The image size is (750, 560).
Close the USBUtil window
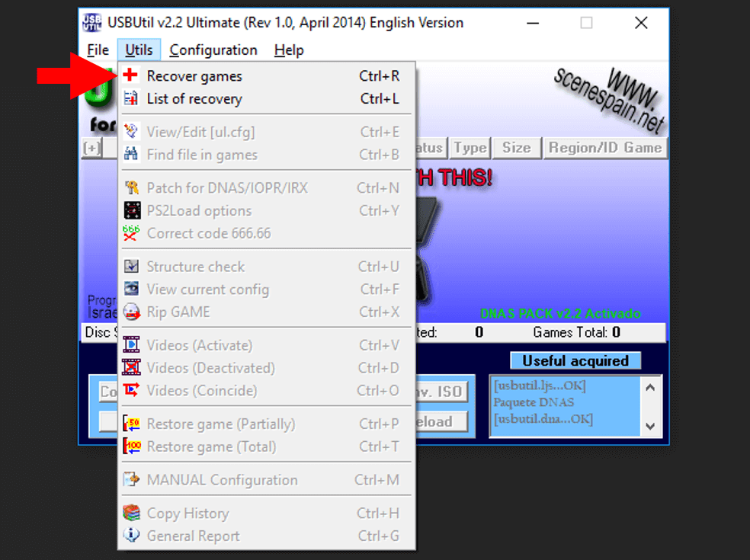click(x=641, y=23)
